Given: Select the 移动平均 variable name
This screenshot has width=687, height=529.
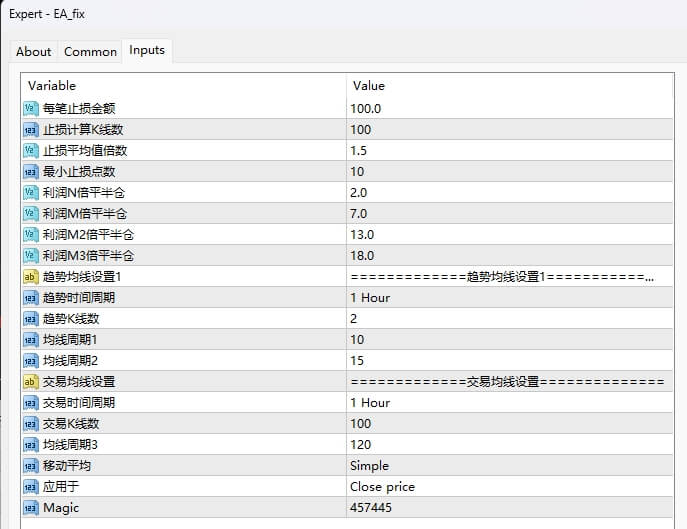Looking at the screenshot, I should pos(67,466).
